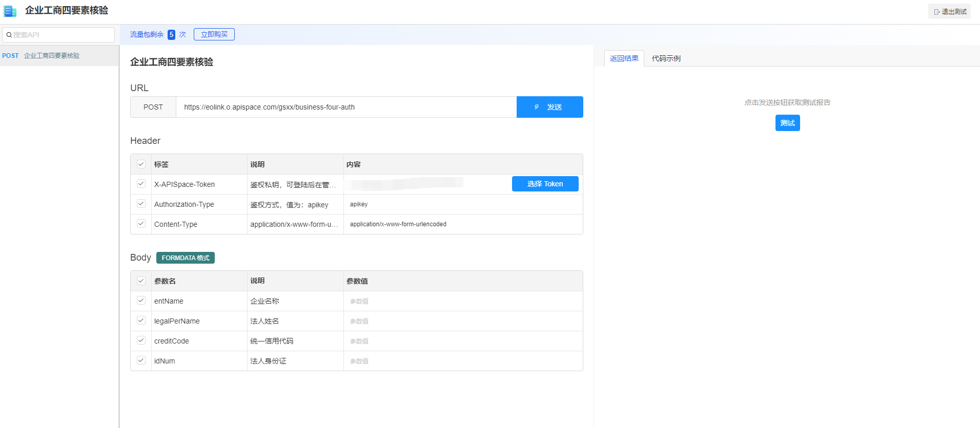Click the 统一信用代码 description cell
This screenshot has width=980, height=428.
click(295, 341)
